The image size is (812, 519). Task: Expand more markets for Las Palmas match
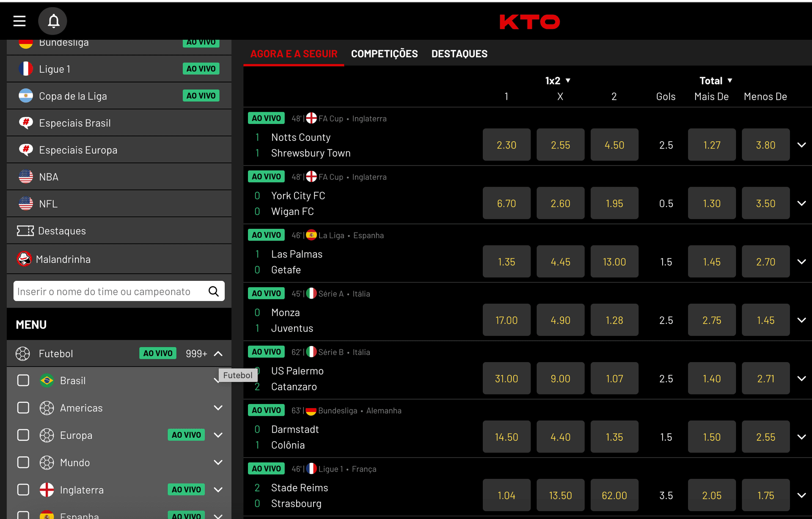pos(801,261)
